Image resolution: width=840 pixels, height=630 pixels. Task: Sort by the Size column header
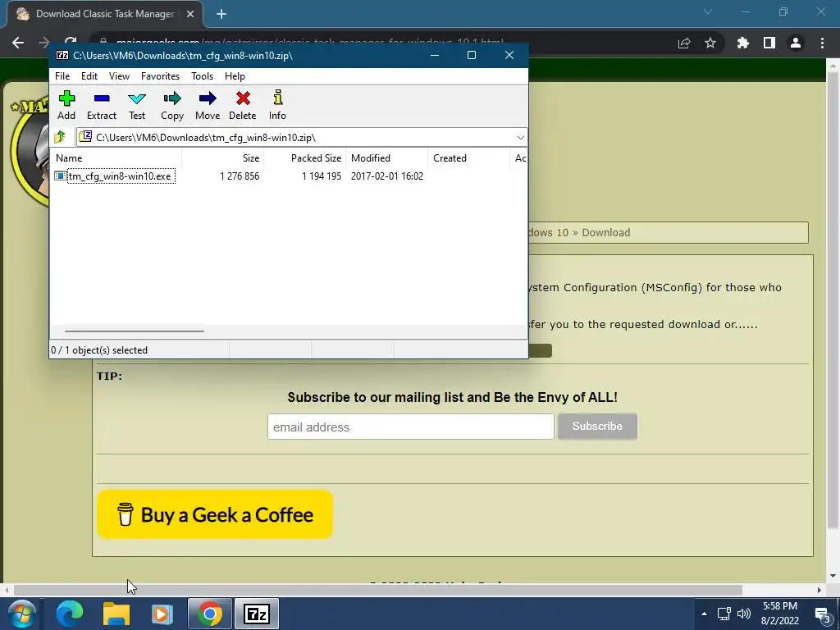pos(223,158)
